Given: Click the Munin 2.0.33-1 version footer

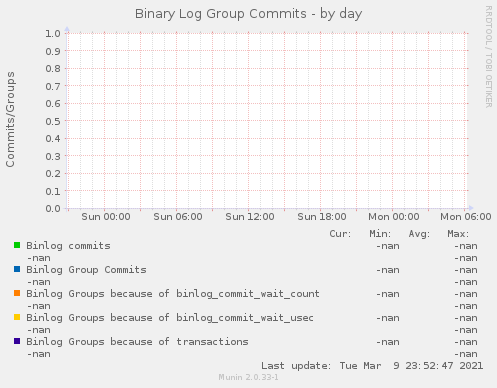Looking at the screenshot, I should pyautogui.click(x=248, y=377).
